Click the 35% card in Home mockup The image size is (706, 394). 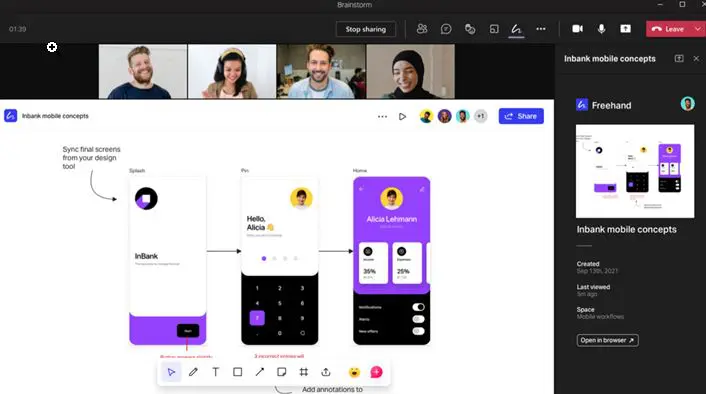coord(373,263)
